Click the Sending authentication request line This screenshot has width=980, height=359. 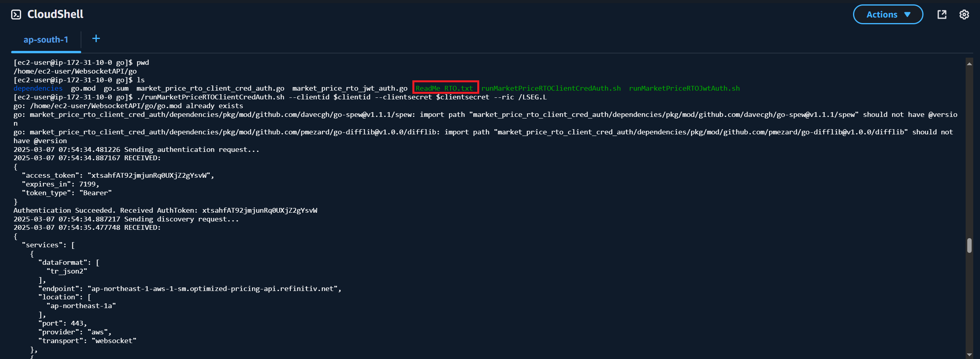coord(136,149)
